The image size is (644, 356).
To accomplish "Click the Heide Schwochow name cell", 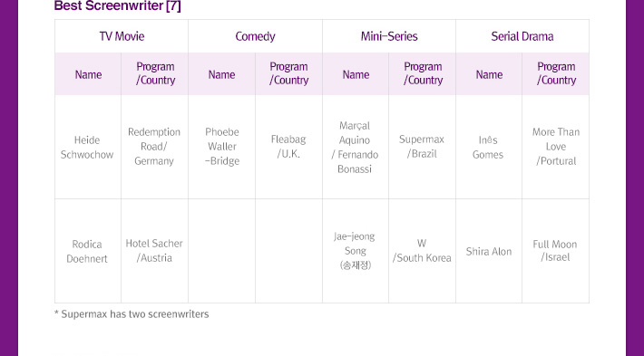I will (88, 147).
